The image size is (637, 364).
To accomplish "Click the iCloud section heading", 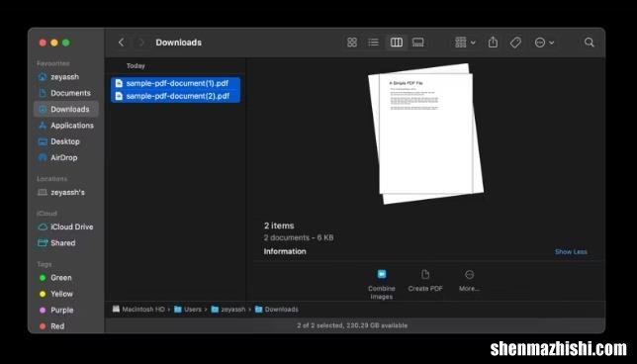I will pyautogui.click(x=46, y=214).
